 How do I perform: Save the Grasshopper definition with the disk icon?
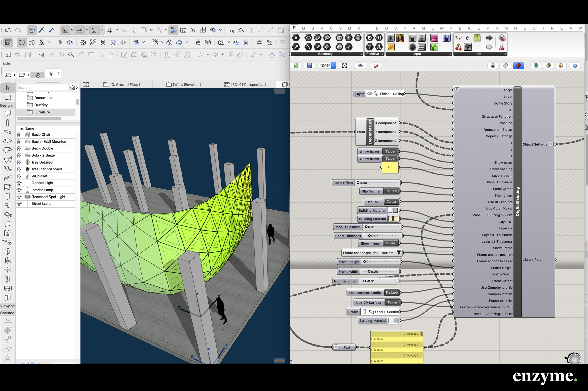pos(309,66)
